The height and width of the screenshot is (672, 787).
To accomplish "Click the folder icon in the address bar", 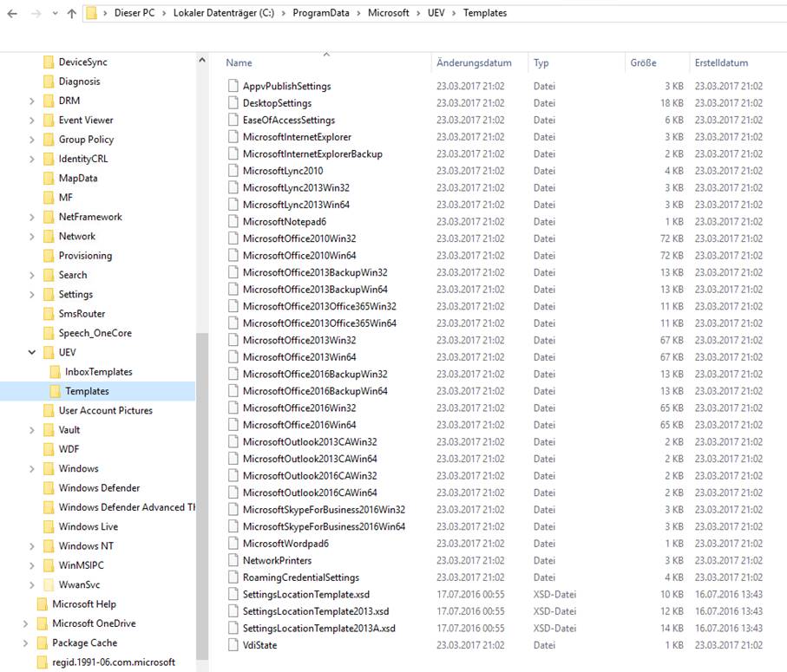I will point(91,13).
